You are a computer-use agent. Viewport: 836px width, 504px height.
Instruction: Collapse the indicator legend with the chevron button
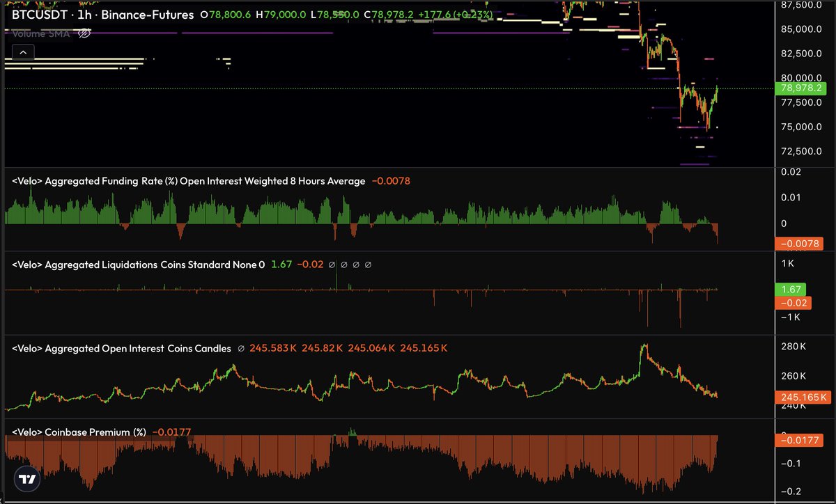click(x=23, y=52)
